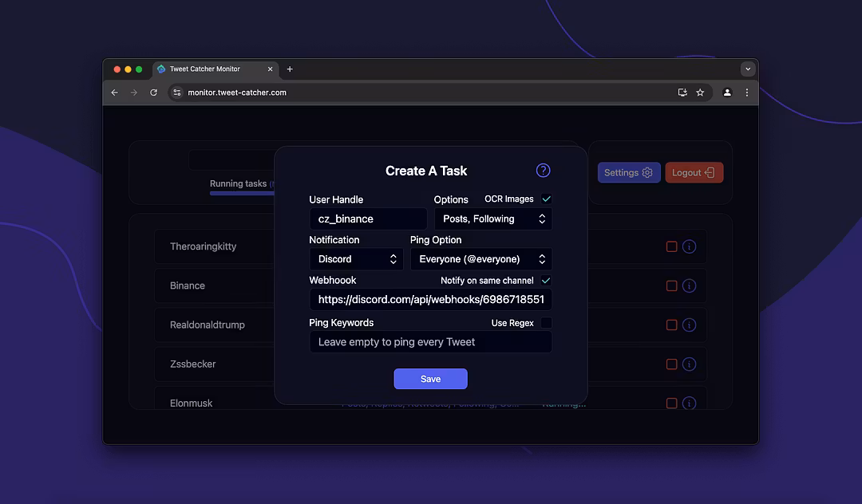862x504 pixels.
Task: Click the Webhook URL input field
Action: pos(430,299)
